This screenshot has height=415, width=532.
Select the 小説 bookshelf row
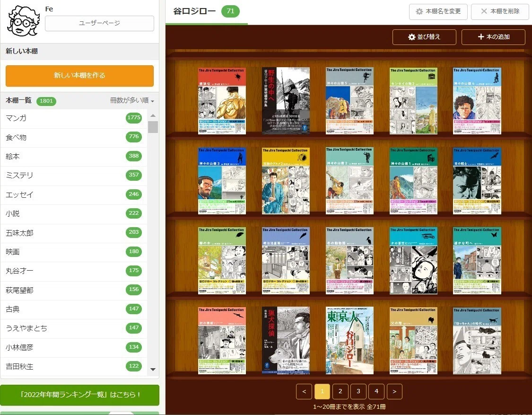point(74,213)
